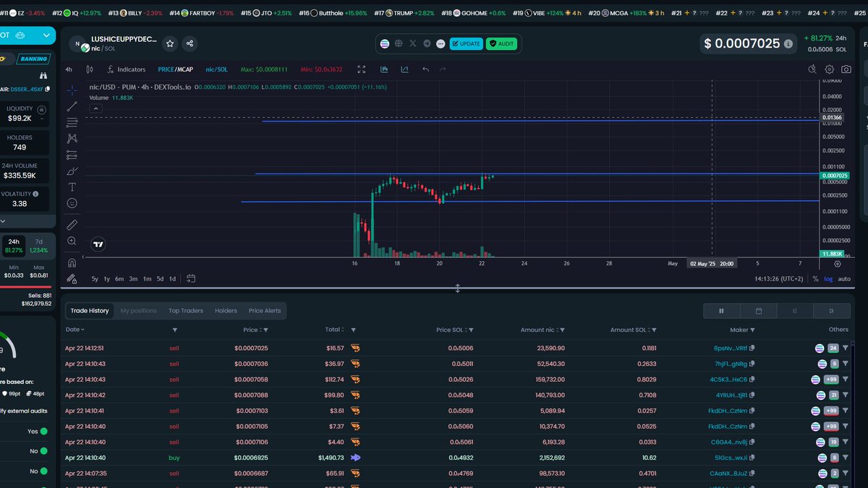Select the text annotation tool
Screen dimensions: 868x488
72,187
